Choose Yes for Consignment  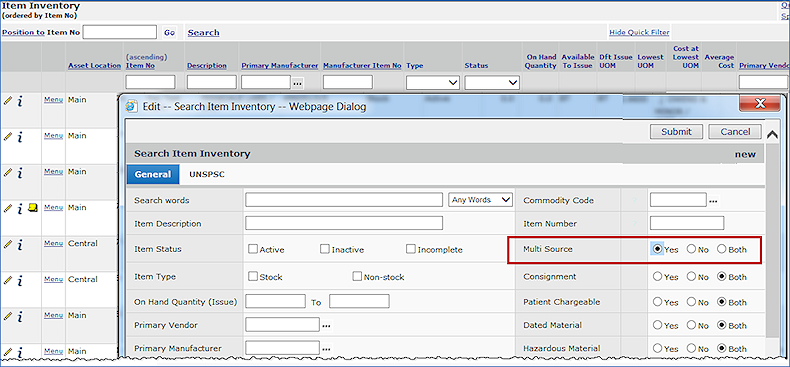(657, 276)
